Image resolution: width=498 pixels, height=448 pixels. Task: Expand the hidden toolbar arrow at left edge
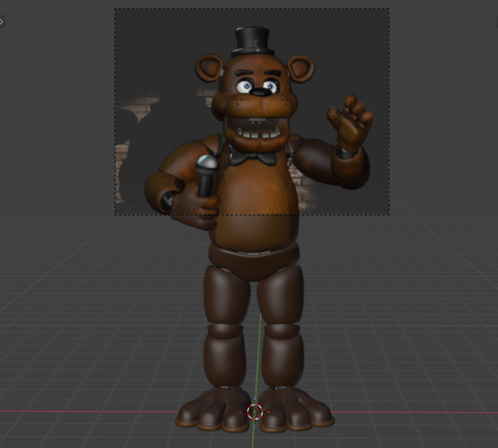[x=2, y=22]
